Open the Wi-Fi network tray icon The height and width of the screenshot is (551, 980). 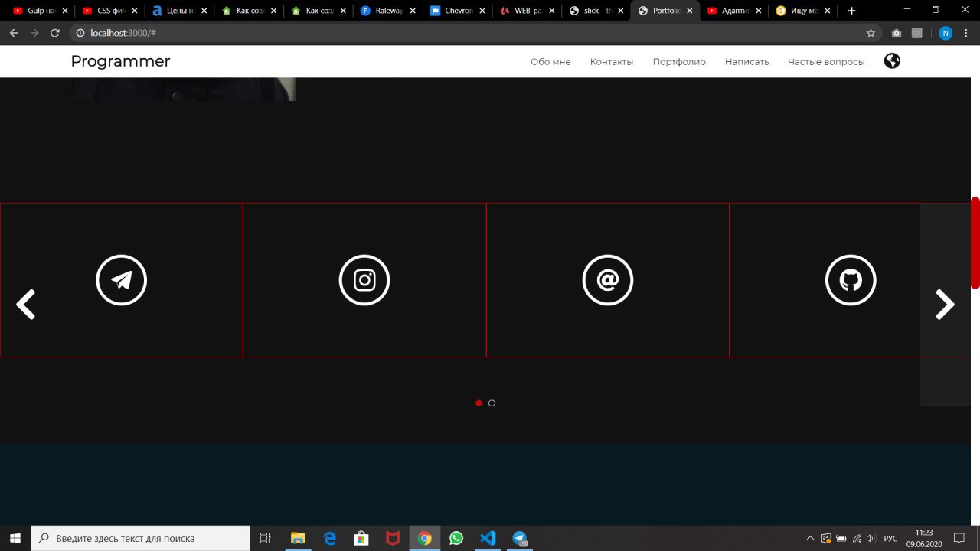point(857,538)
